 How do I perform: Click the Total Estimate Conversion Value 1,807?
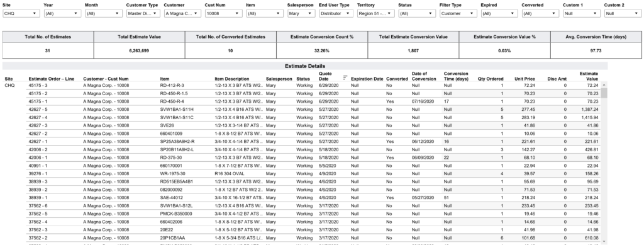coord(413,50)
